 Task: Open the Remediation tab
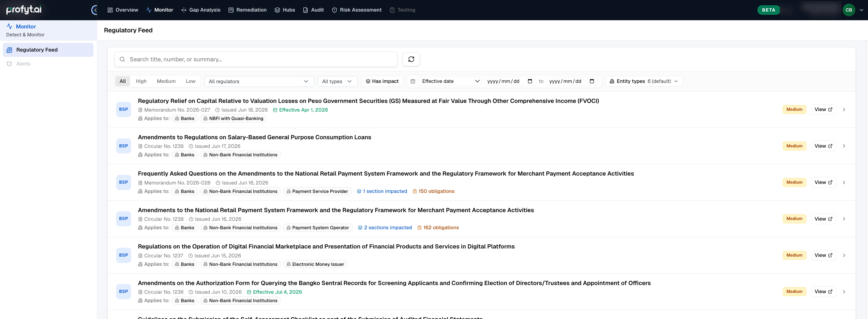pos(247,10)
